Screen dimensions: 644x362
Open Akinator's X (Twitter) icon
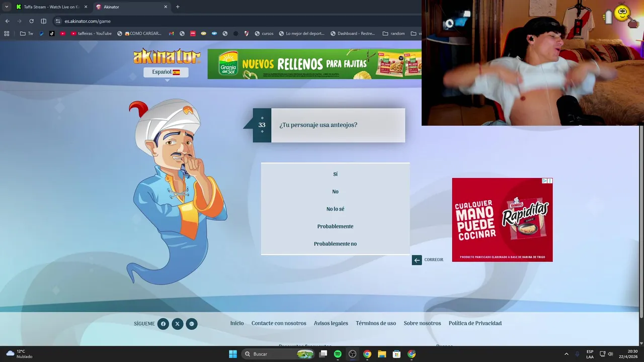click(177, 324)
